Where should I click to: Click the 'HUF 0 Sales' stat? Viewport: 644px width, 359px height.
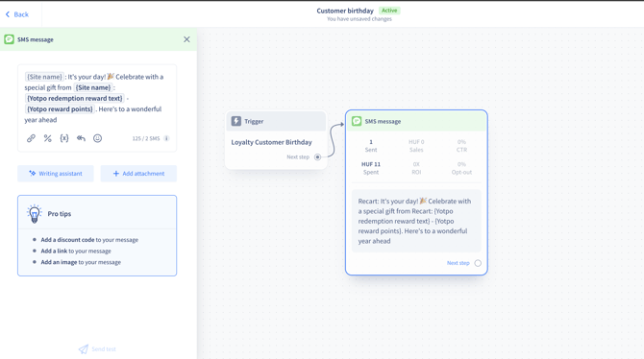[x=416, y=146]
